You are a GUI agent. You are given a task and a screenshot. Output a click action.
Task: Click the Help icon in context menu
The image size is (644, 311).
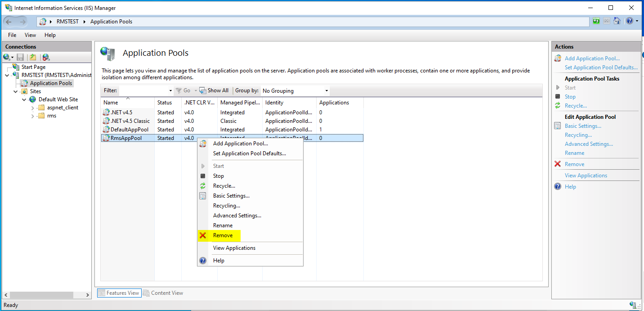[203, 261]
